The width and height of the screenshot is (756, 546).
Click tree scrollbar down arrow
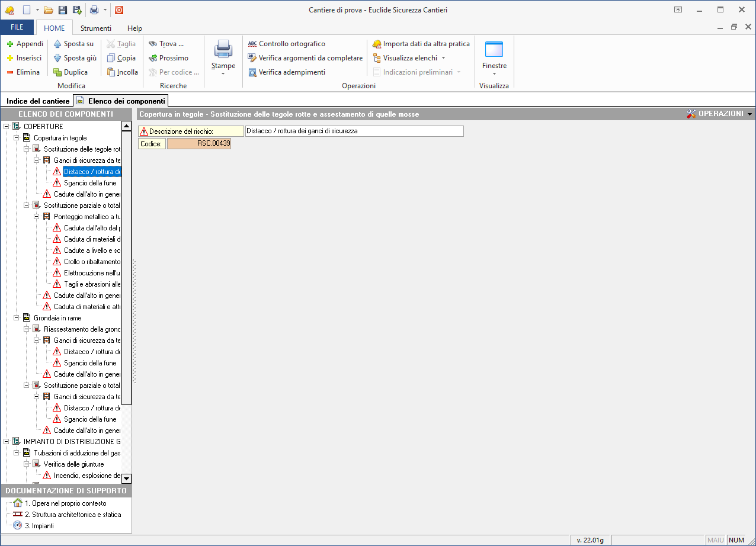[126, 478]
